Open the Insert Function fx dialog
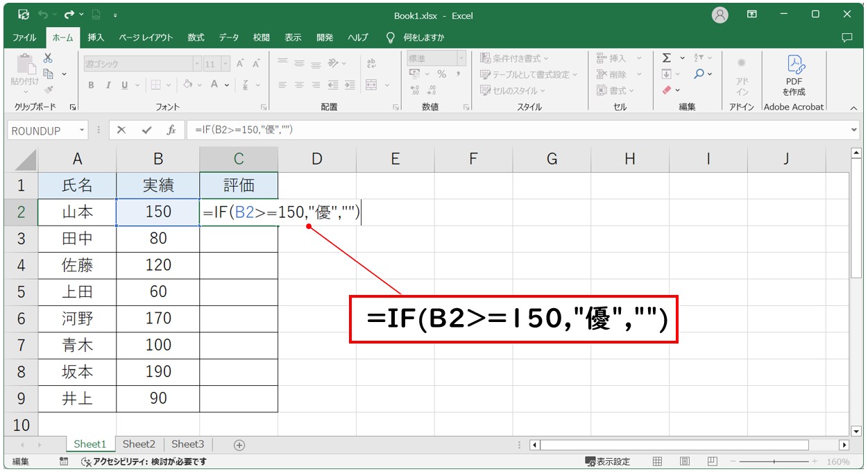 (171, 130)
